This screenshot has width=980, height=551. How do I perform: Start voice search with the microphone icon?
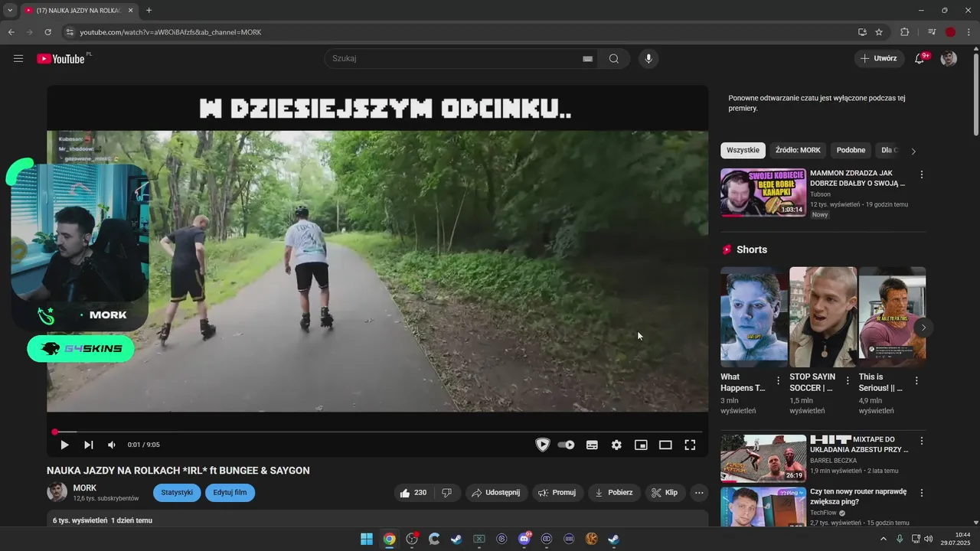pyautogui.click(x=648, y=59)
